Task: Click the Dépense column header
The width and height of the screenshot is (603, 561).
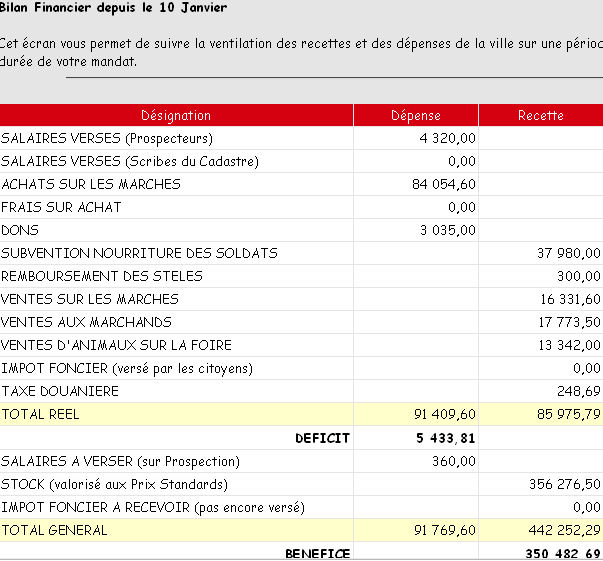Action: (x=416, y=115)
